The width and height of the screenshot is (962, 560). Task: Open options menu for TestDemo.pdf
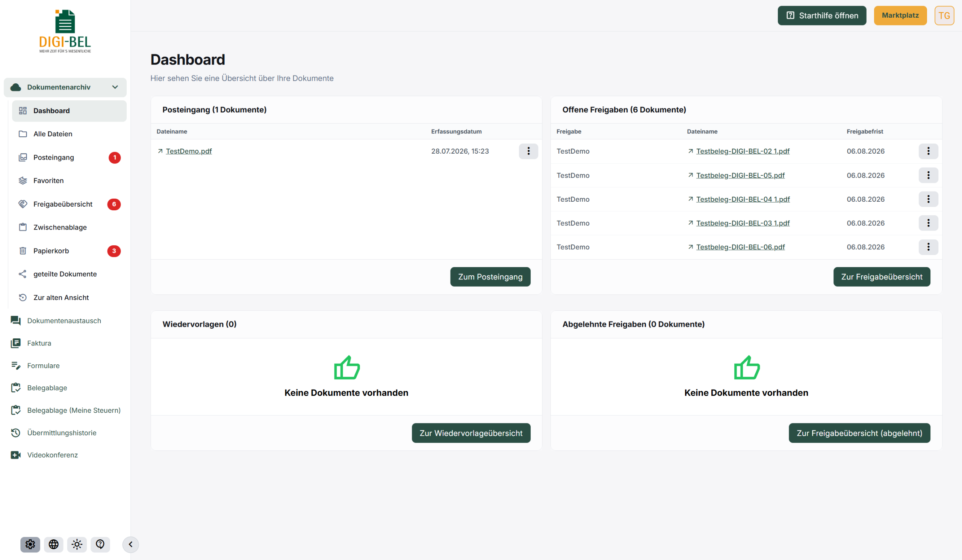[528, 151]
